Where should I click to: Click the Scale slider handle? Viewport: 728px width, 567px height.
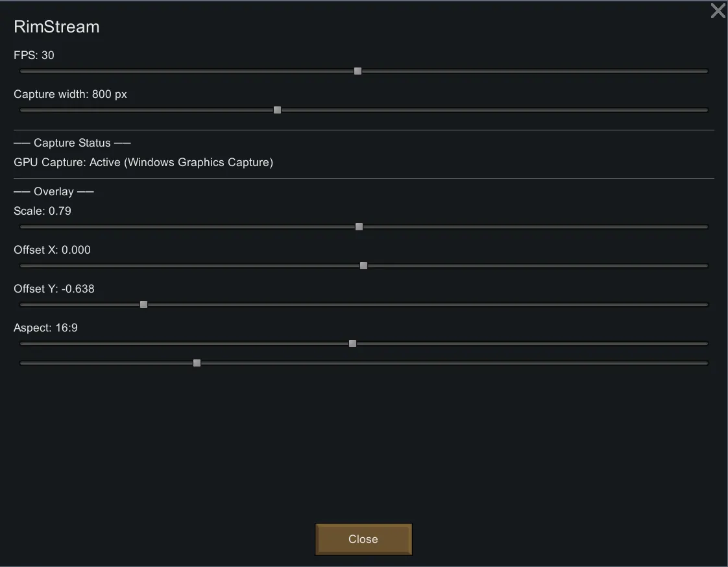tap(359, 227)
